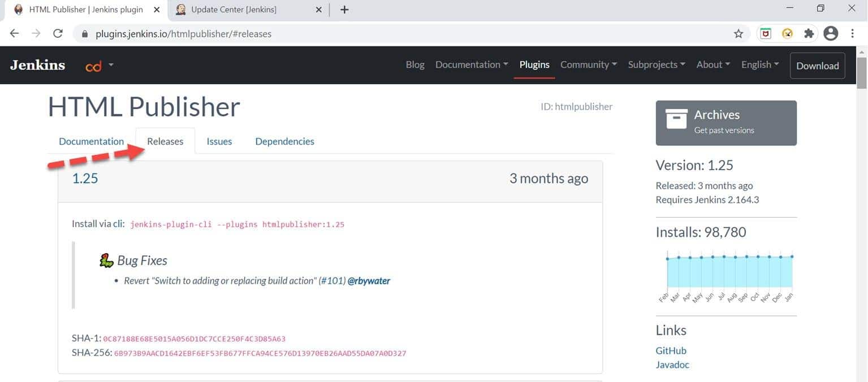Open pull request #101 link
The image size is (868, 382).
(332, 281)
